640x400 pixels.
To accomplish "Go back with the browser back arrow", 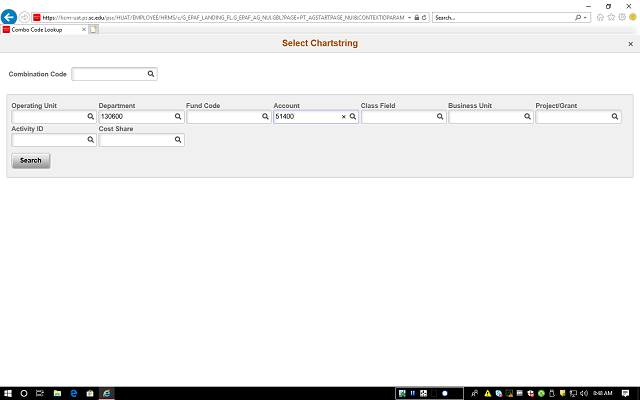I will coord(9,17).
